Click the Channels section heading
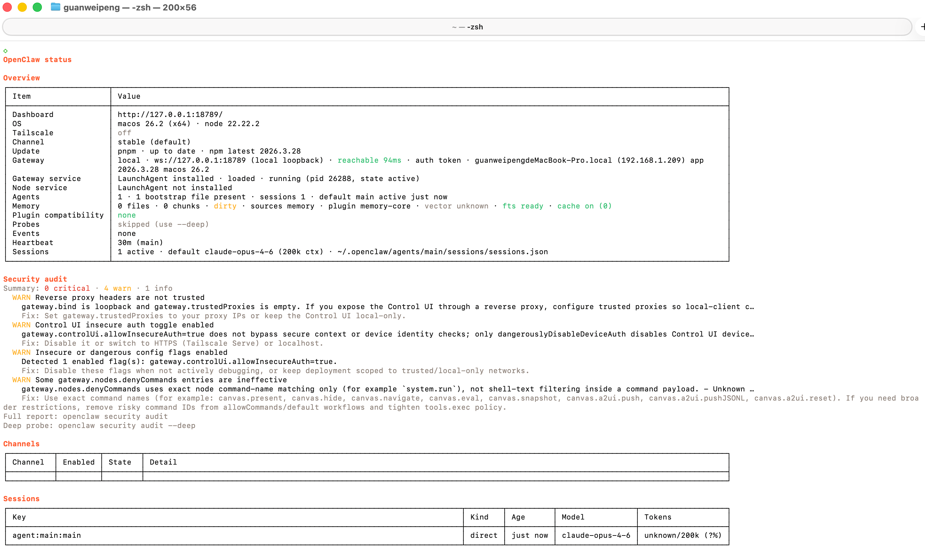This screenshot has width=925, height=560. tap(21, 444)
